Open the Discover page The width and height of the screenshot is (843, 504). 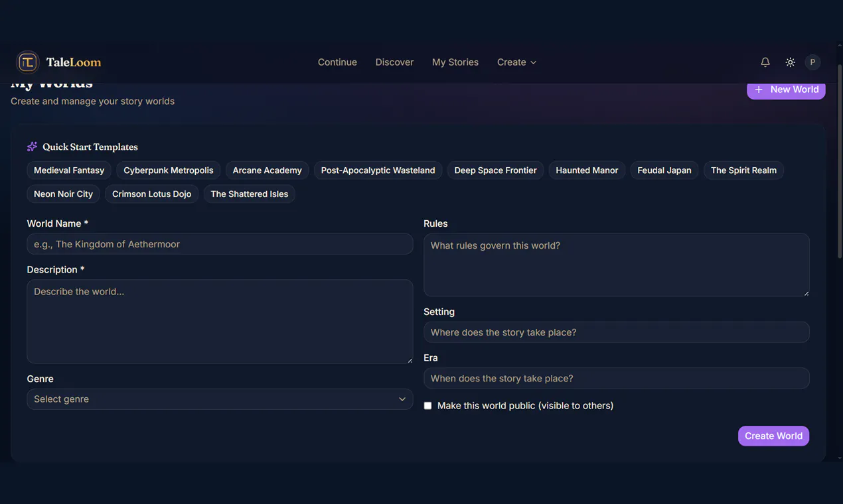[394, 62]
